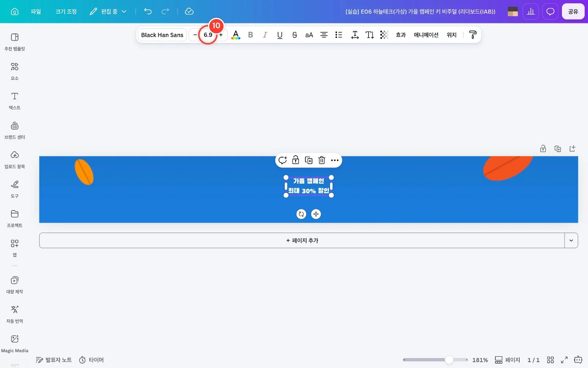This screenshot has width=588, height=368.
Task: Toggle strikethrough formatting
Action: point(294,35)
